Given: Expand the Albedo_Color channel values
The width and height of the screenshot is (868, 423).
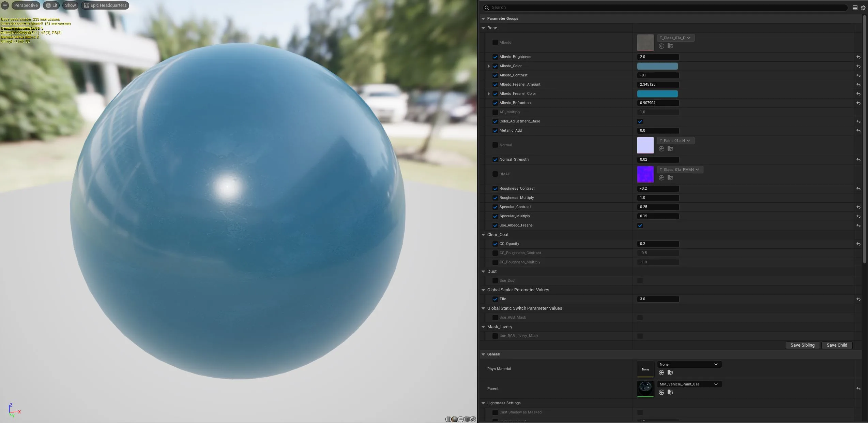Looking at the screenshot, I should point(489,66).
